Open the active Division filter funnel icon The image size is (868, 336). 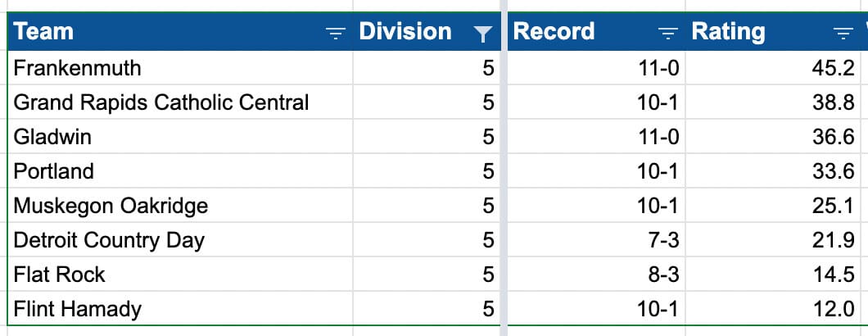point(482,34)
